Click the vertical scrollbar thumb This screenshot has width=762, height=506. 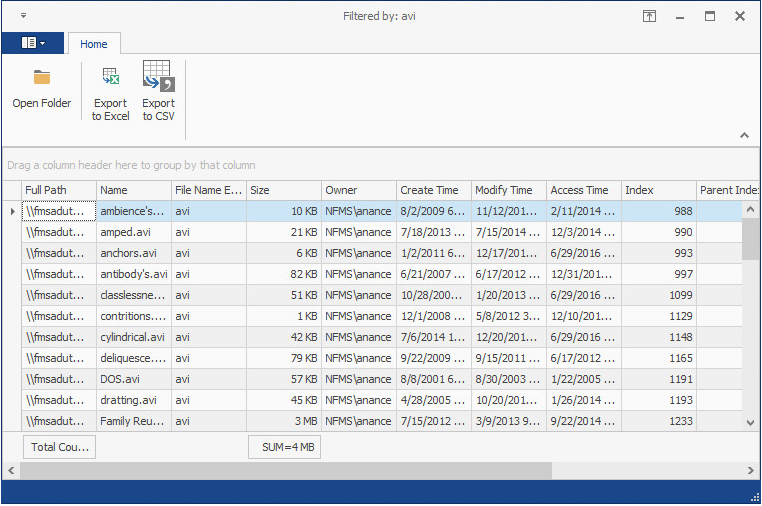point(750,239)
